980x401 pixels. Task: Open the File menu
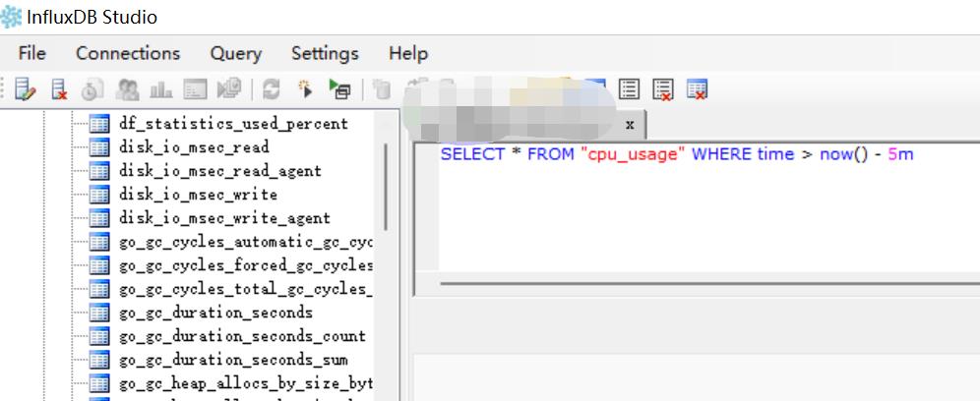31,54
